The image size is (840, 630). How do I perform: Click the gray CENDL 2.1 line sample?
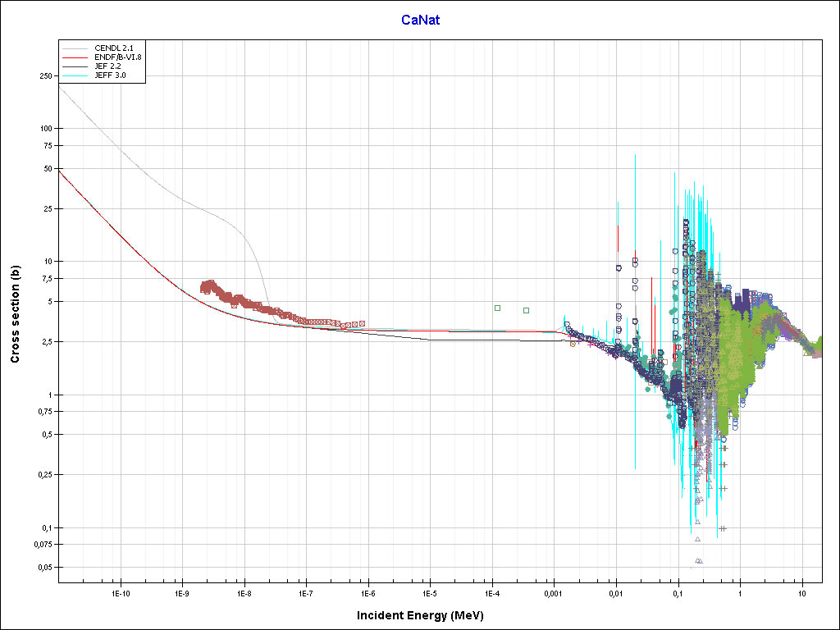76,48
